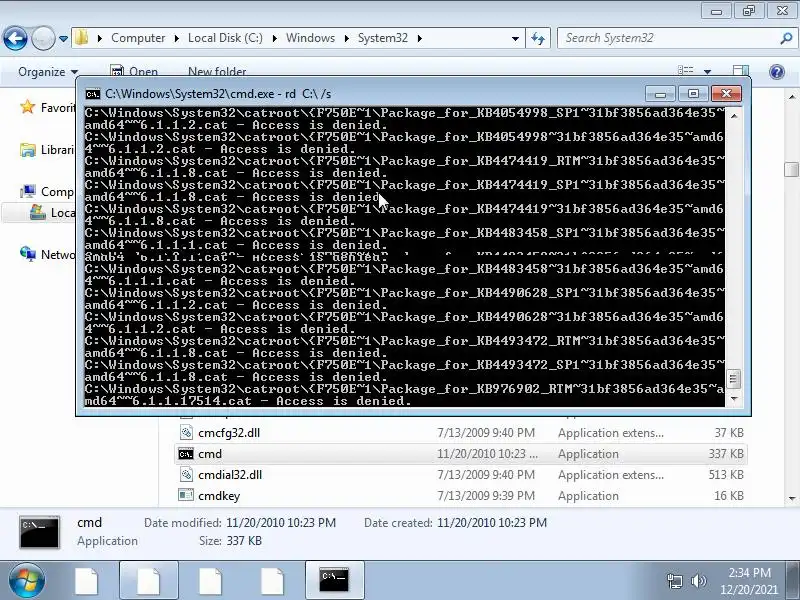Click the file list scrollbar thumb
The width and height of the screenshot is (800, 600).
[791, 170]
